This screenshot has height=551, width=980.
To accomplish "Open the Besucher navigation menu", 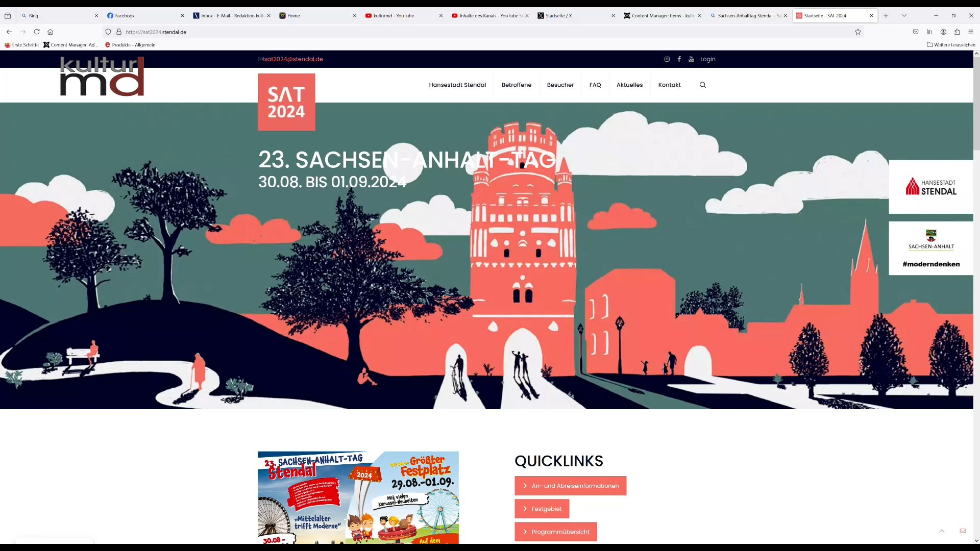I will [x=560, y=85].
